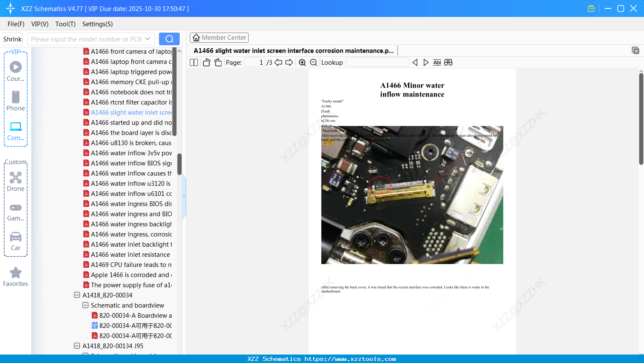This screenshot has width=644, height=363.
Task: Select the Phone category icon
Action: 16,101
